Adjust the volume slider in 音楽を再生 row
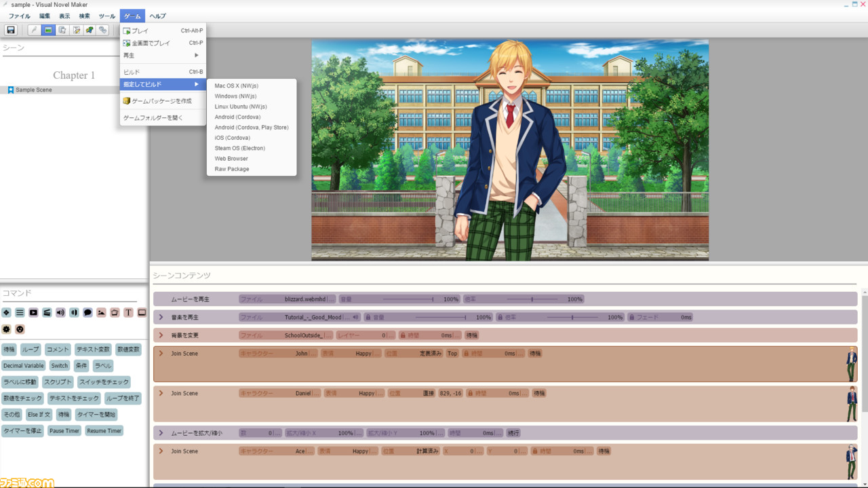This screenshot has height=488, width=868. point(440,317)
